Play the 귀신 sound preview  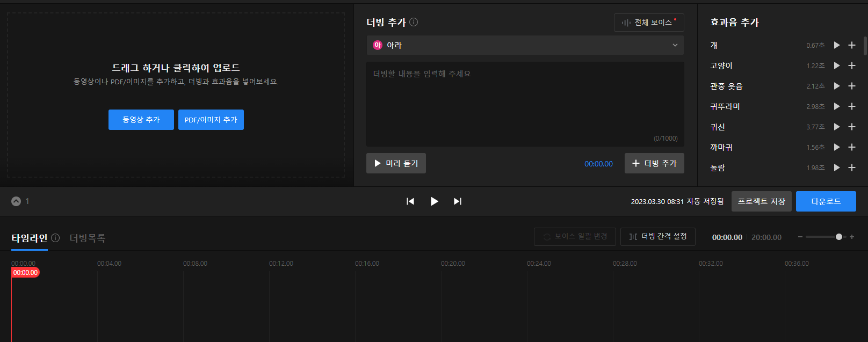(x=836, y=127)
